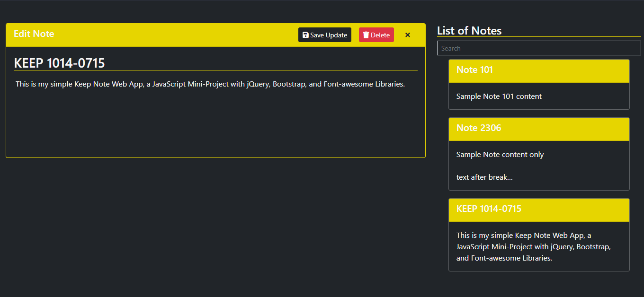Select the Sample Note 101 content text

[x=499, y=96]
